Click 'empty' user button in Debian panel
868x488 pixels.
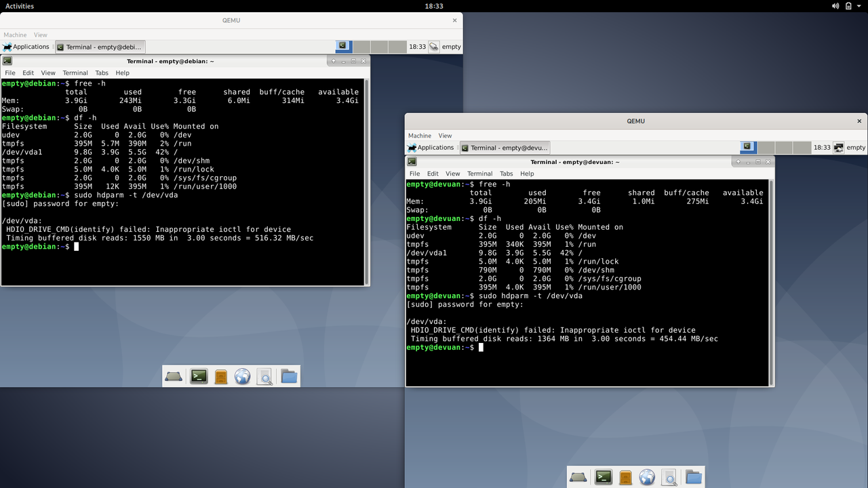click(x=451, y=47)
